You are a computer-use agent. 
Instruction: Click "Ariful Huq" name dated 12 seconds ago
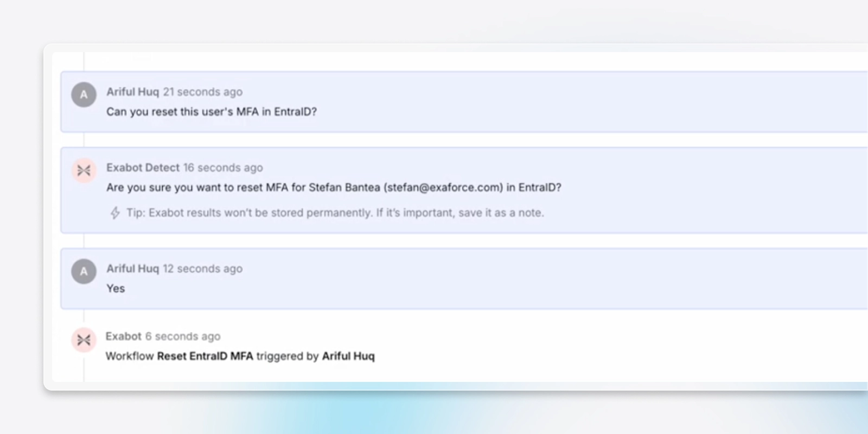pyautogui.click(x=132, y=269)
